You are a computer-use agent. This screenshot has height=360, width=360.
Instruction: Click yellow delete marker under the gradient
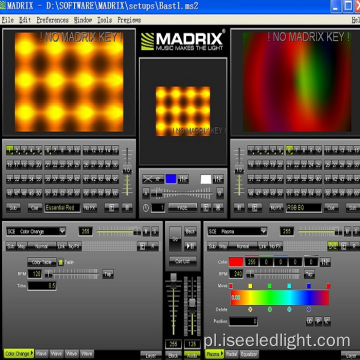(250, 309)
